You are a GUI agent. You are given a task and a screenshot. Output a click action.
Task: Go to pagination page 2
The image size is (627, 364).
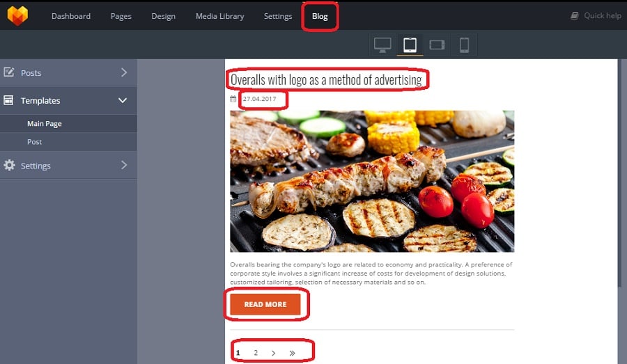tap(256, 353)
